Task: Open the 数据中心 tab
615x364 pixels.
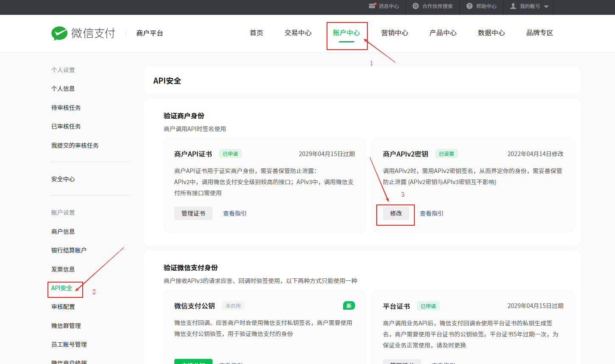Action: [491, 33]
